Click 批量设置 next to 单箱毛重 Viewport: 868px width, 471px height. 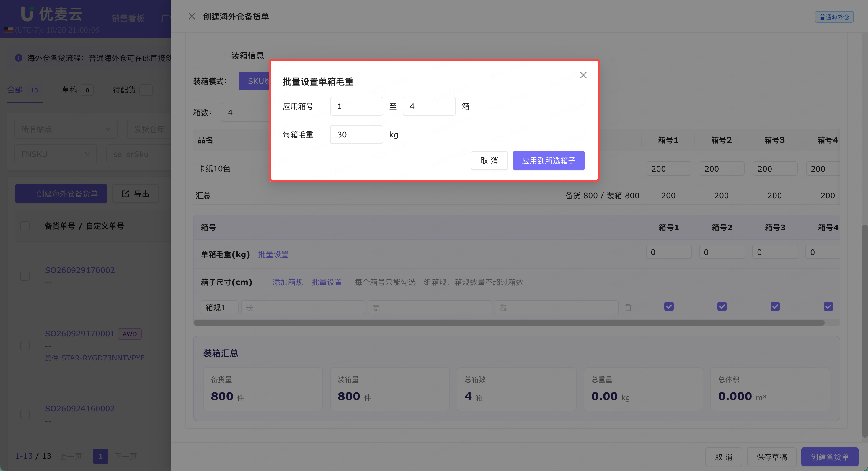[x=273, y=254]
